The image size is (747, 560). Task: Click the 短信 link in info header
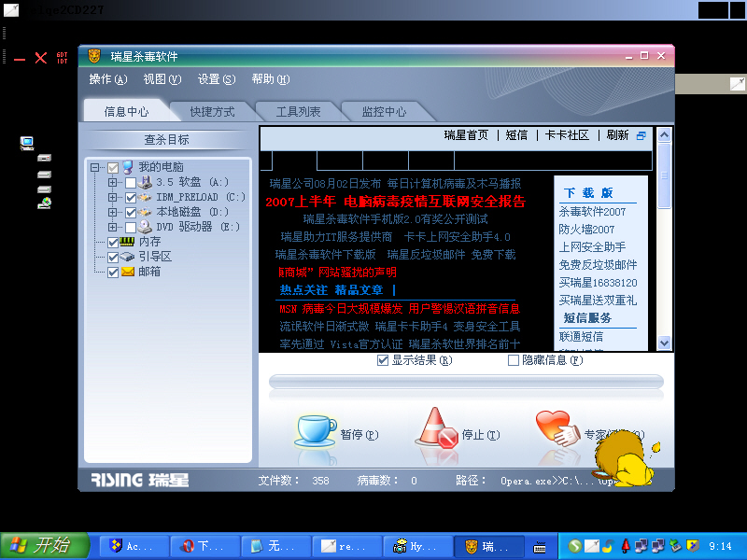(516, 135)
